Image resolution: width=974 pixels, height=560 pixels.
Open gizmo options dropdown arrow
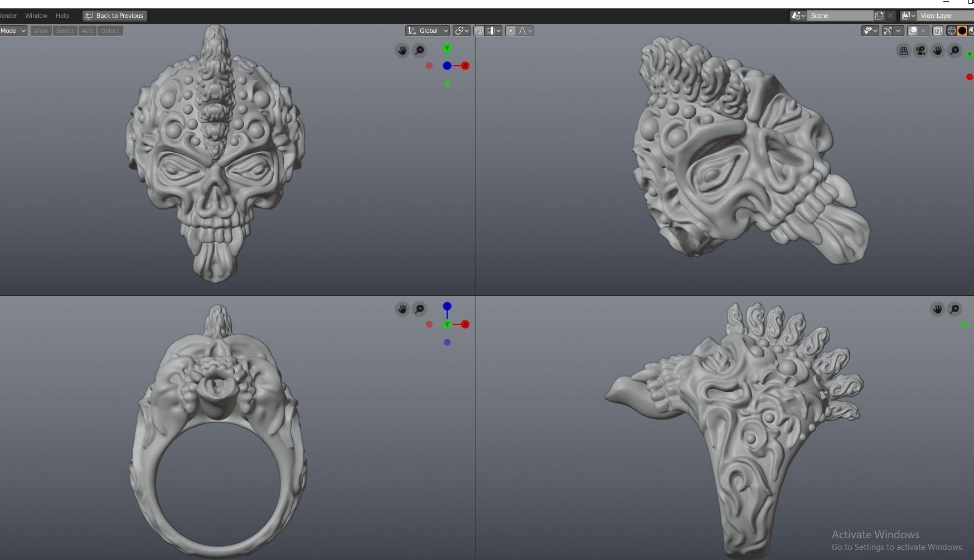pos(898,31)
